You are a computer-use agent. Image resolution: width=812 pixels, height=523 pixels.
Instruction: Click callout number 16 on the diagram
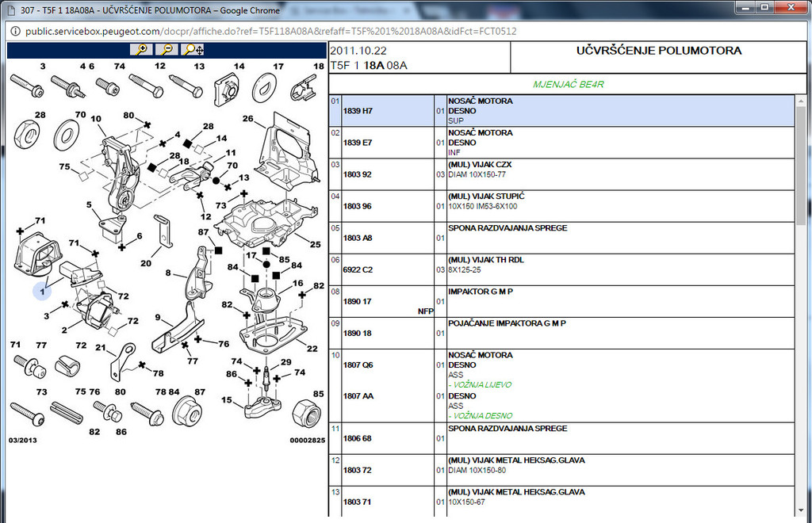pos(298,283)
